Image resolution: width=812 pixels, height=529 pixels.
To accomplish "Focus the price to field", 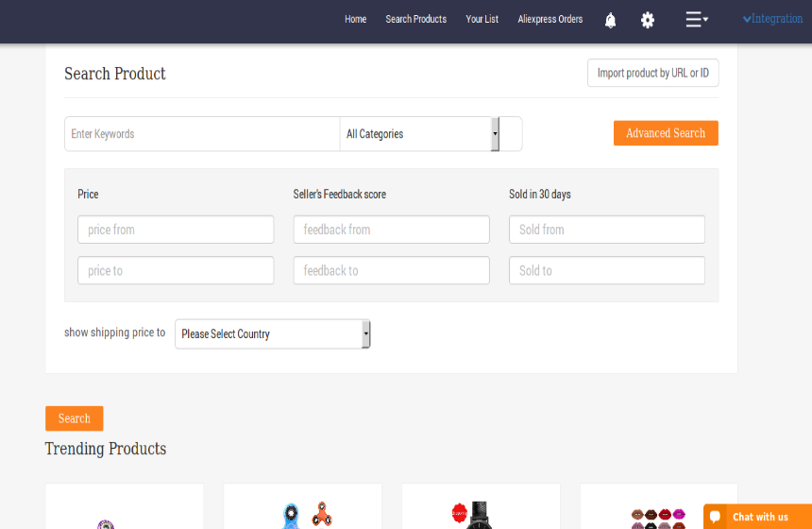I will coord(176,270).
